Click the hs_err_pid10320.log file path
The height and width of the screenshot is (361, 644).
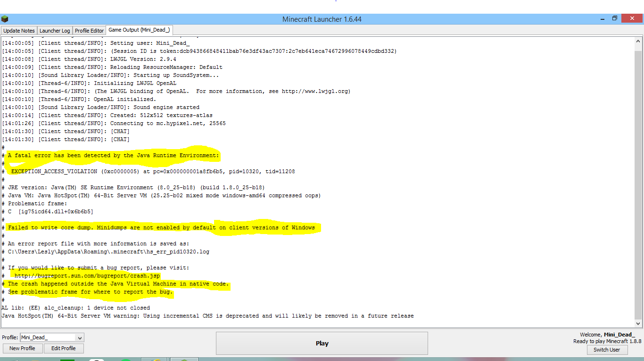(106, 252)
